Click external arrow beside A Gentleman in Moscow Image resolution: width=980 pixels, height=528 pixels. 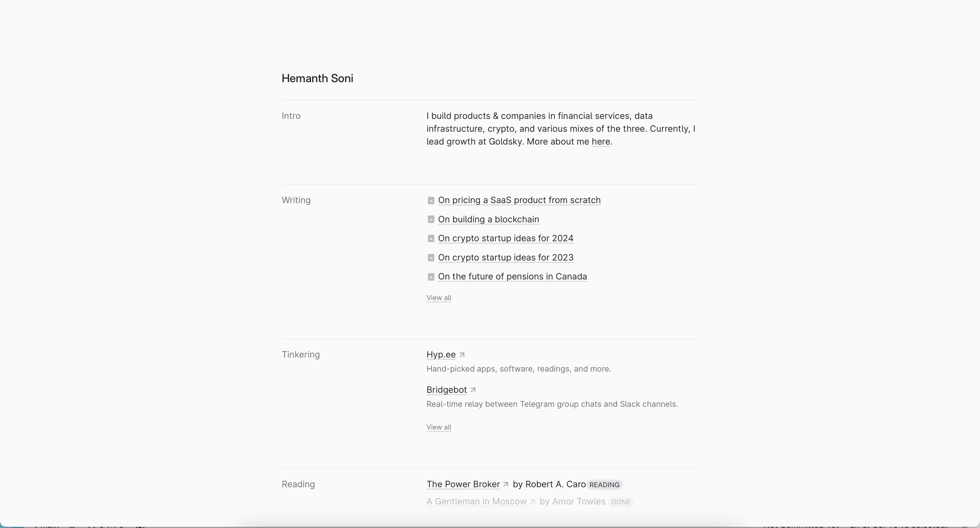pyautogui.click(x=533, y=502)
